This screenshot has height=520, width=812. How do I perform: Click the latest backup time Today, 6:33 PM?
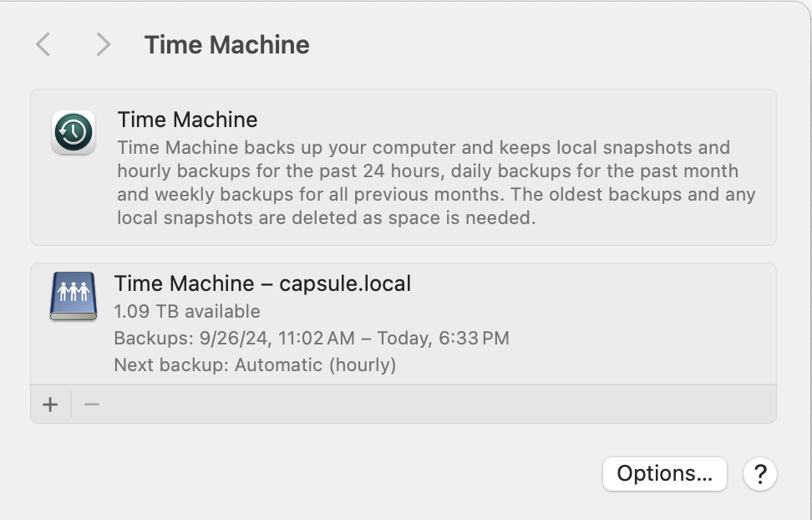(x=443, y=338)
